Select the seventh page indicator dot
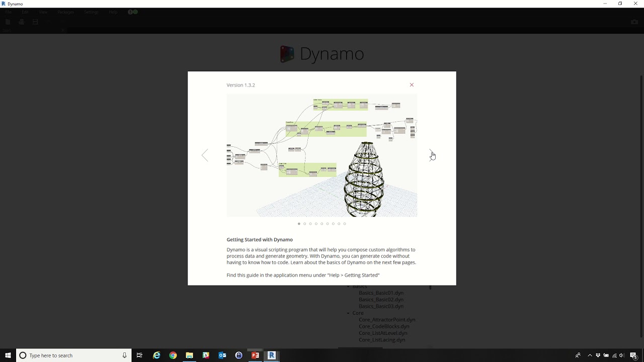The image size is (644, 362). [333, 224]
